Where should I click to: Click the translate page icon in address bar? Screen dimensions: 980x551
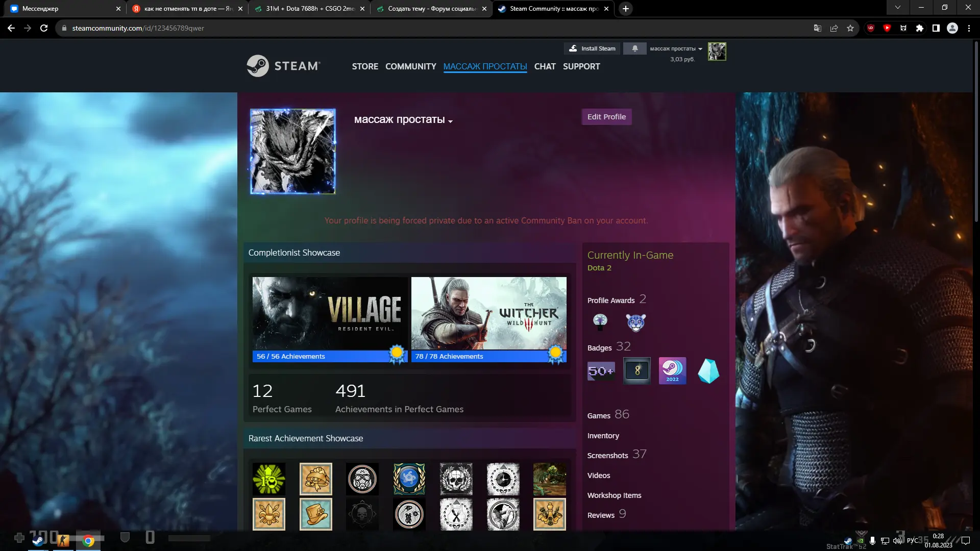click(x=818, y=28)
